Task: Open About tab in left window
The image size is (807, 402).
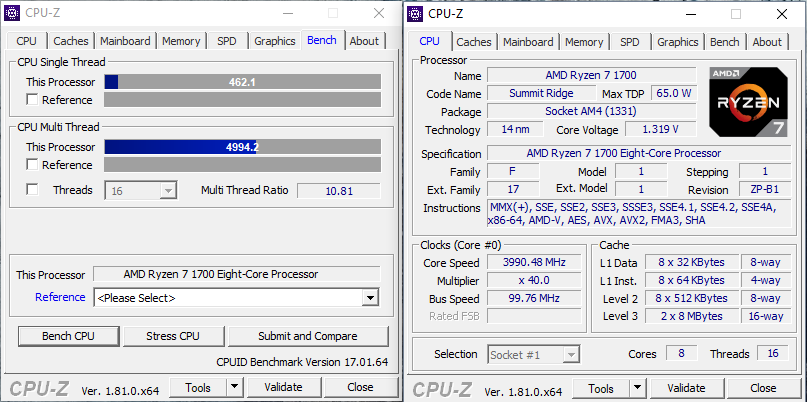Action: (364, 41)
